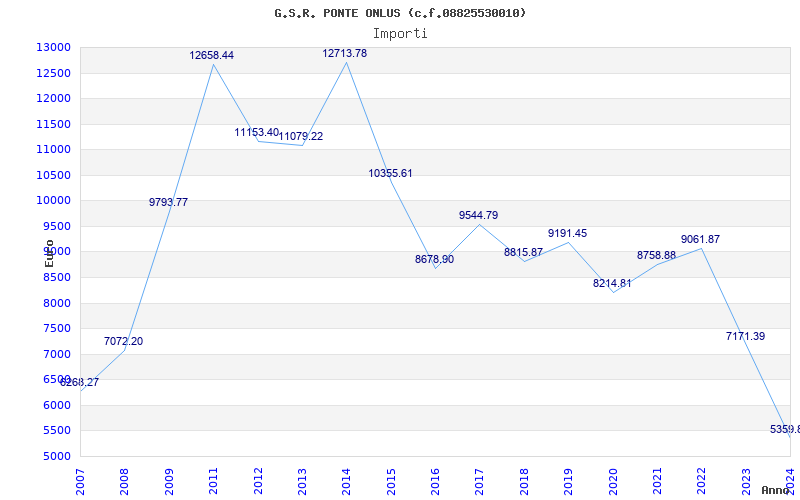This screenshot has height=500, width=800.
Task: Click data label 8758.88
Action: point(656,255)
